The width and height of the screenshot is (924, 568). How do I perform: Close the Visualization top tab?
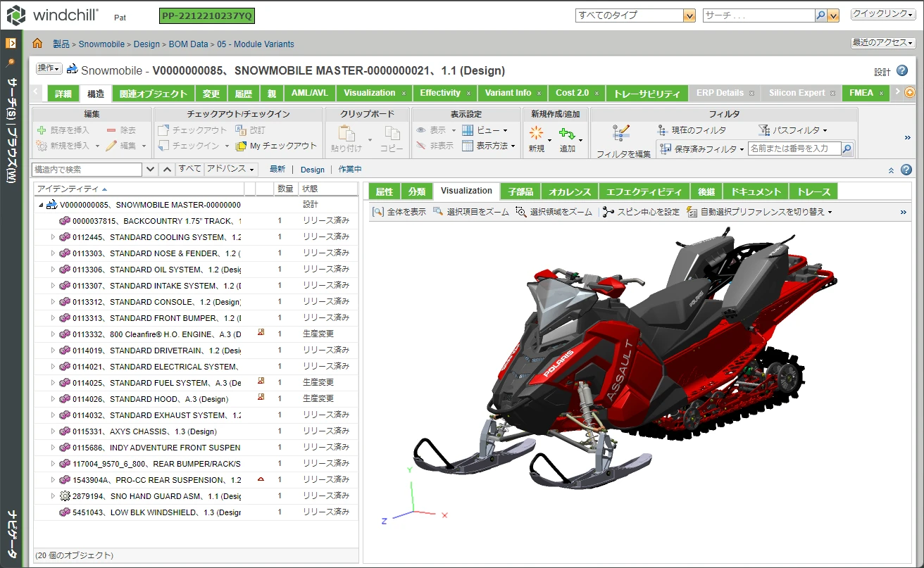(404, 93)
